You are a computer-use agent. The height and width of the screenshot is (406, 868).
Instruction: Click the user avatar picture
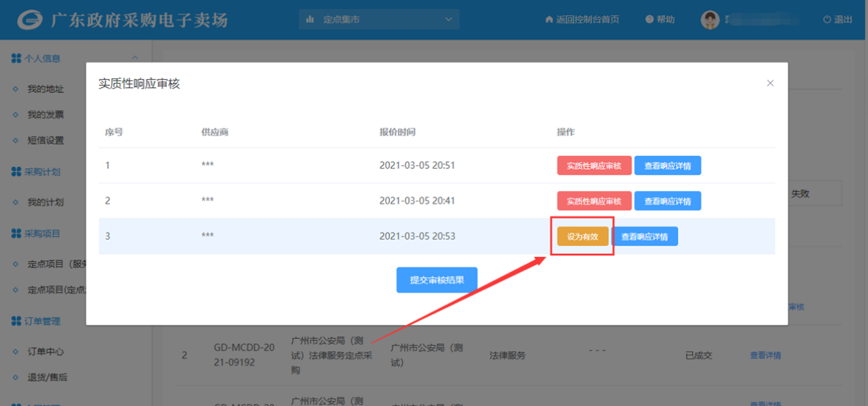(709, 20)
